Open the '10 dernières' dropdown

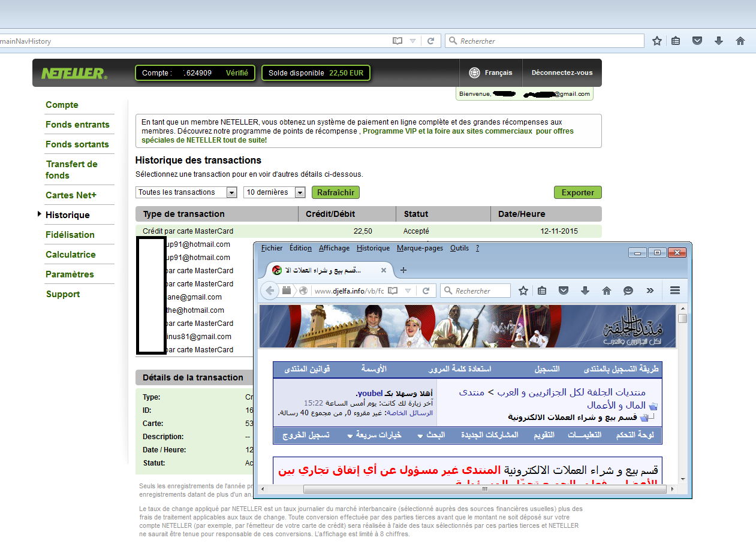click(275, 192)
